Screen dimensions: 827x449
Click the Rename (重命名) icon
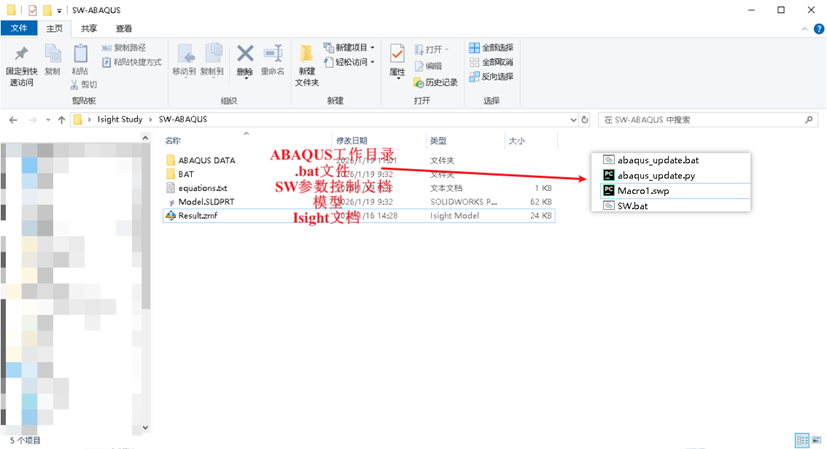272,55
